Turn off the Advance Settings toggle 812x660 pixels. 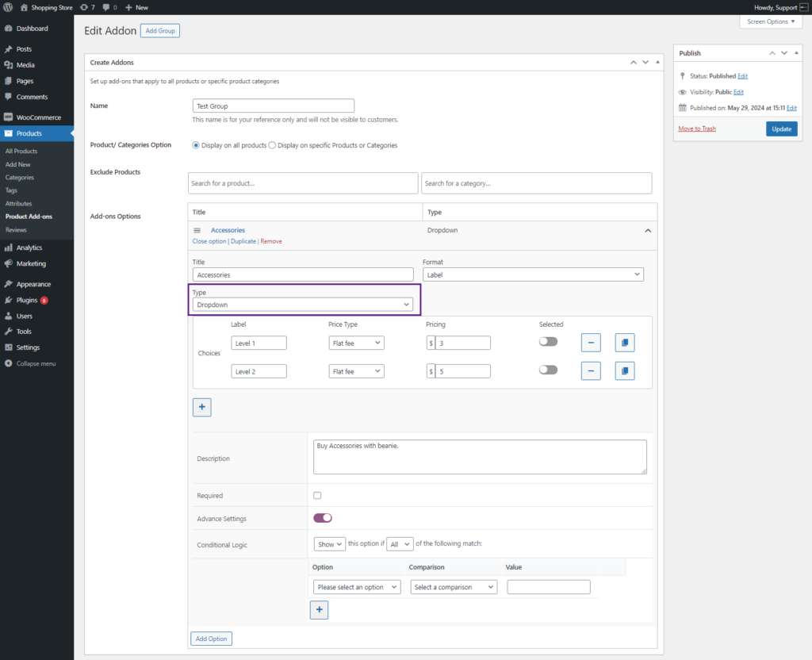point(323,518)
